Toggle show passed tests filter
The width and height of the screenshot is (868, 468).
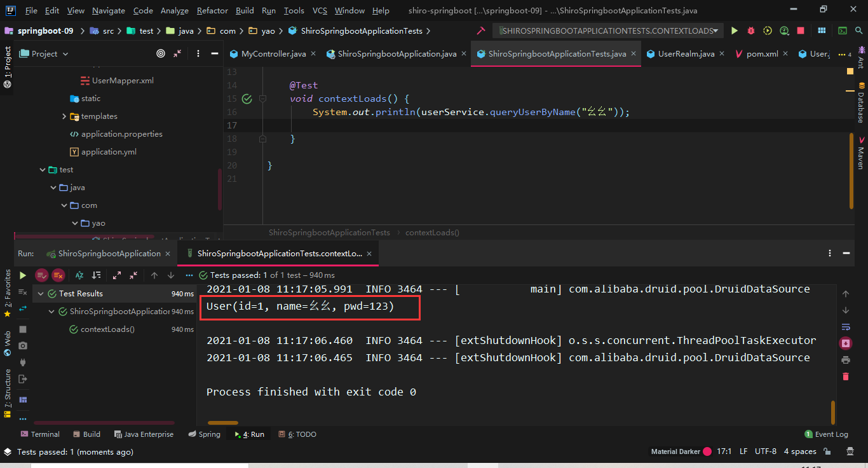(41, 275)
